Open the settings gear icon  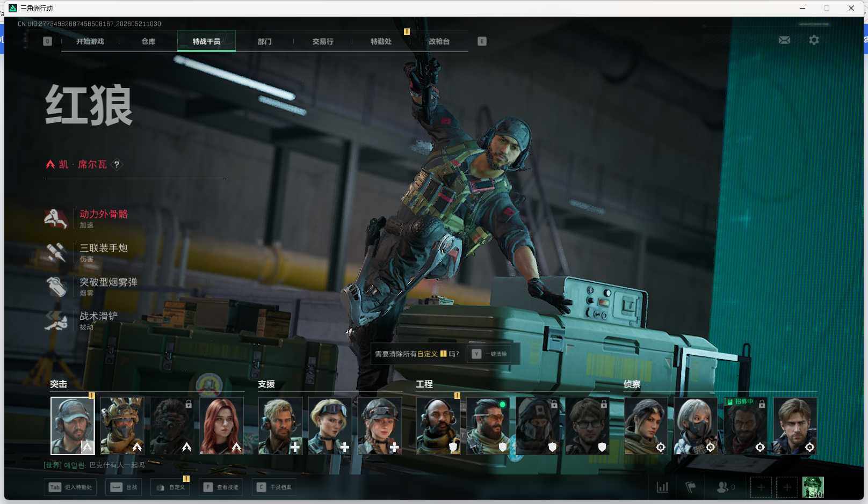coord(814,40)
